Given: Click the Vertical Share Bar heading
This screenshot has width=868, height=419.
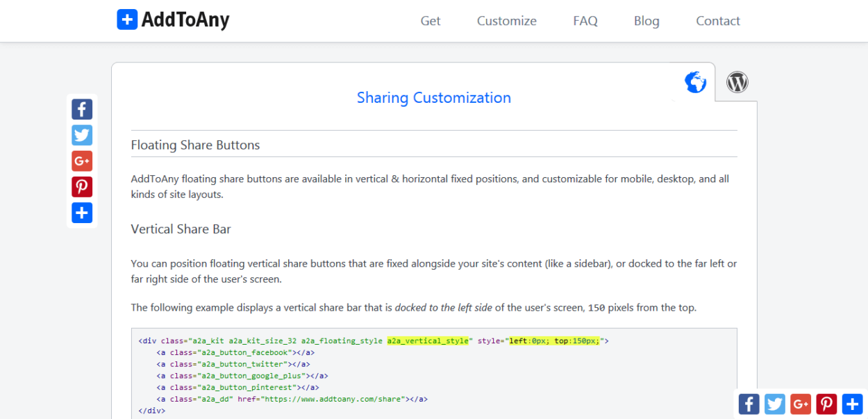Looking at the screenshot, I should [x=181, y=229].
